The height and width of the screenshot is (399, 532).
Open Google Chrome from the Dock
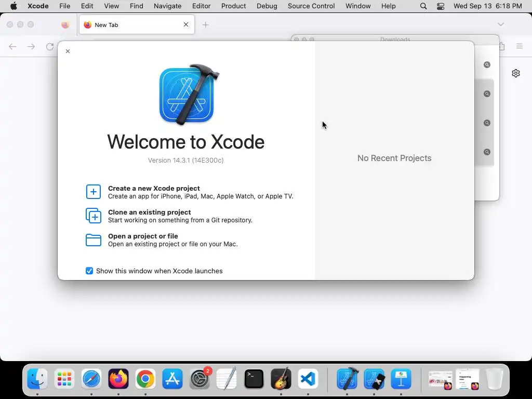pyautogui.click(x=145, y=379)
